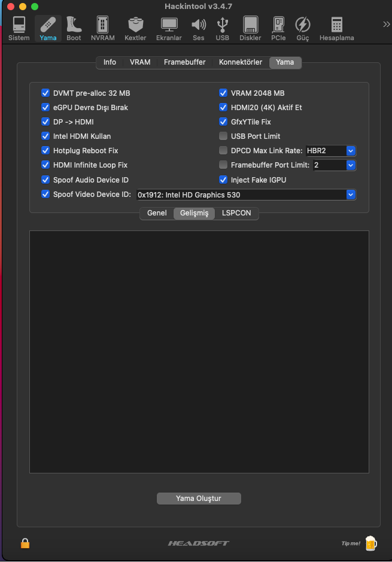Click inside the empty patch output area
Screen dimensions: 392x562
tap(199, 352)
